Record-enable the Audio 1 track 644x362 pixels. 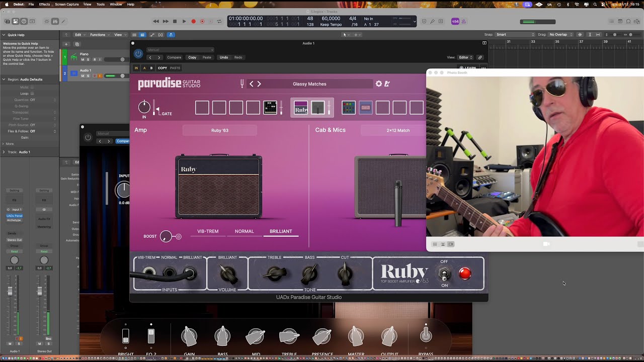(94, 76)
